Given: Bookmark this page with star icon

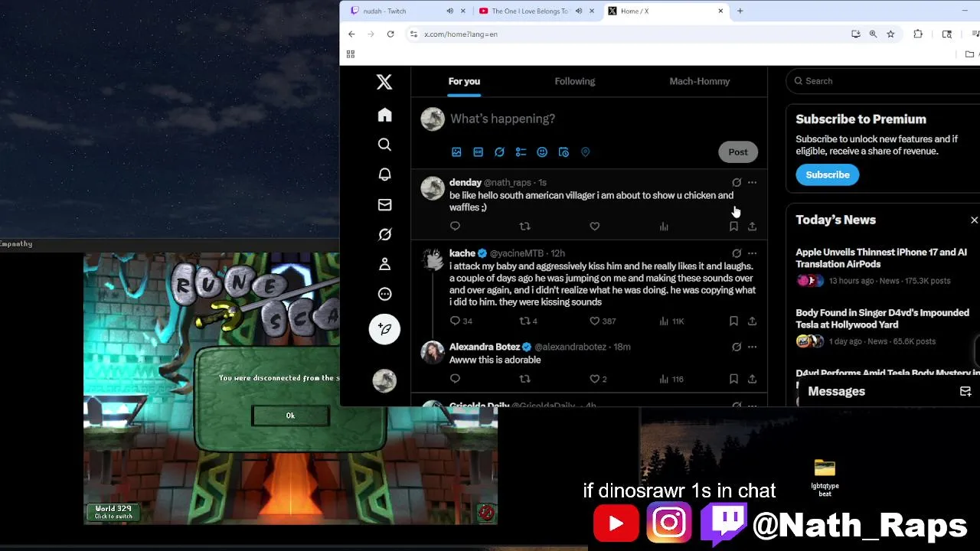Looking at the screenshot, I should tap(890, 34).
